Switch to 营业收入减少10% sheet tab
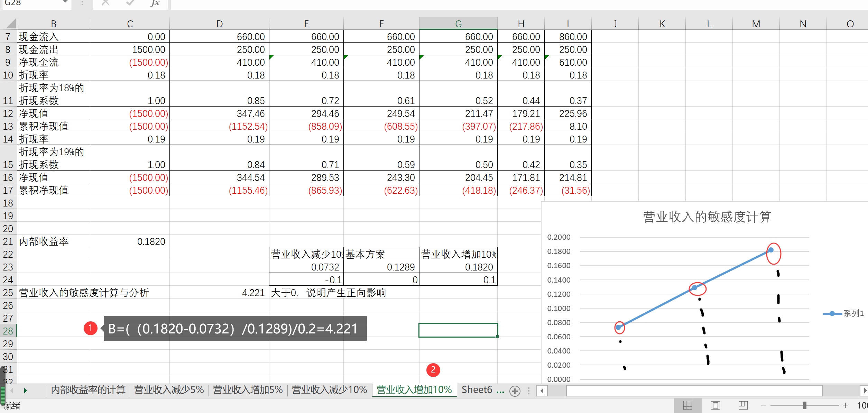The width and height of the screenshot is (868, 413). 329,390
